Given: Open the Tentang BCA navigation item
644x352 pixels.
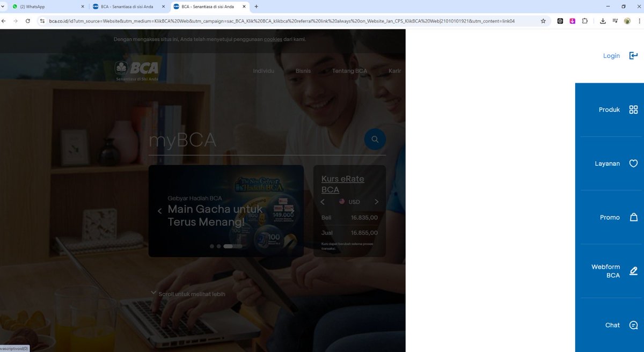Looking at the screenshot, I should point(349,71).
